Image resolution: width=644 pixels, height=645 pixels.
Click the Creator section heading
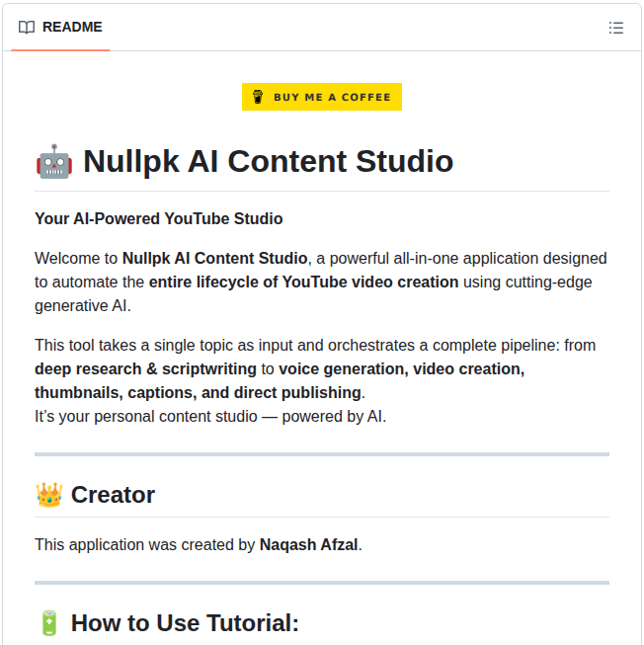point(113,495)
